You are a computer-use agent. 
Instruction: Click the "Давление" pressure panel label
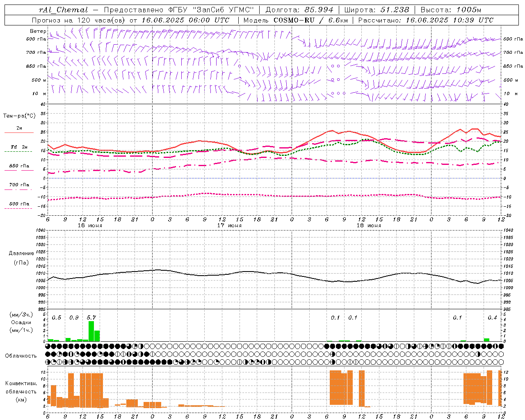click(21, 253)
